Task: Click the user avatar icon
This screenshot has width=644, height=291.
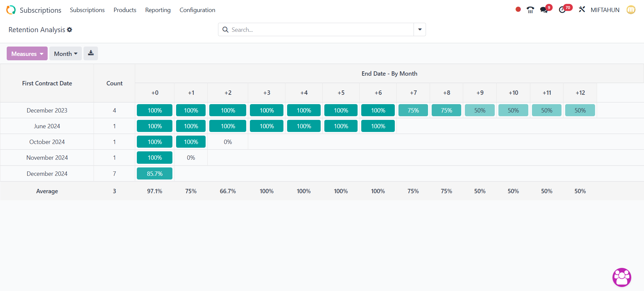Action: coord(631,10)
